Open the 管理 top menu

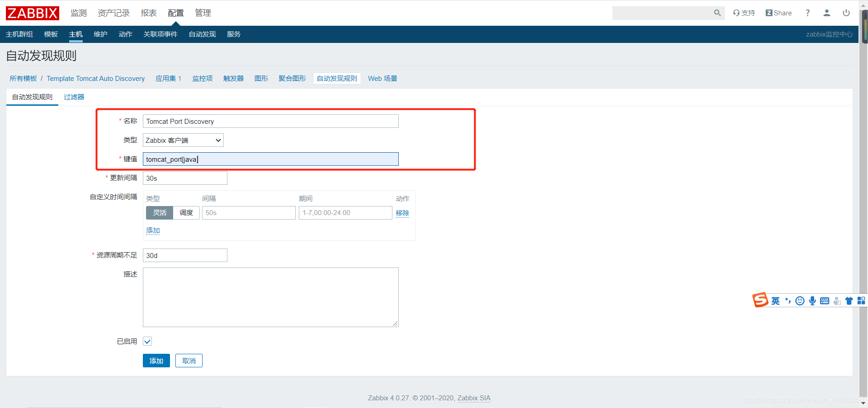click(x=203, y=13)
